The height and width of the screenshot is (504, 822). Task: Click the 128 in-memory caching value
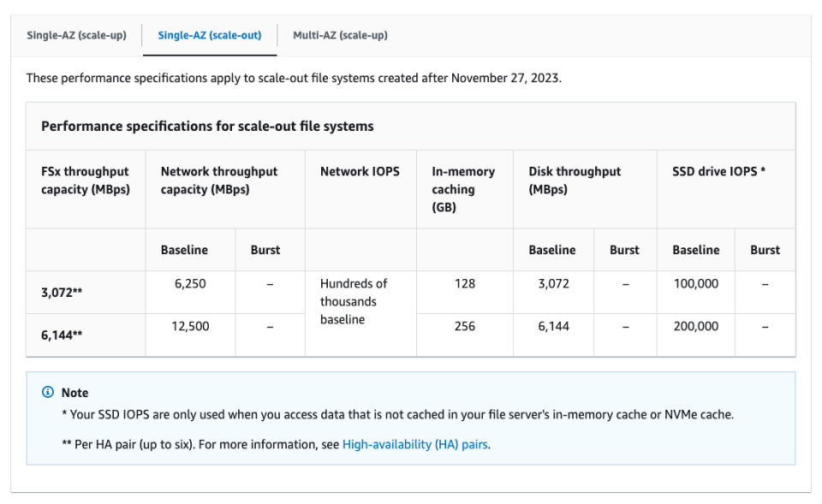coord(463,283)
